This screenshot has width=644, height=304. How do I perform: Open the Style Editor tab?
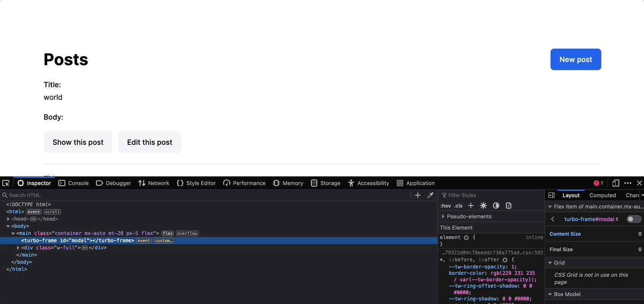[196, 183]
